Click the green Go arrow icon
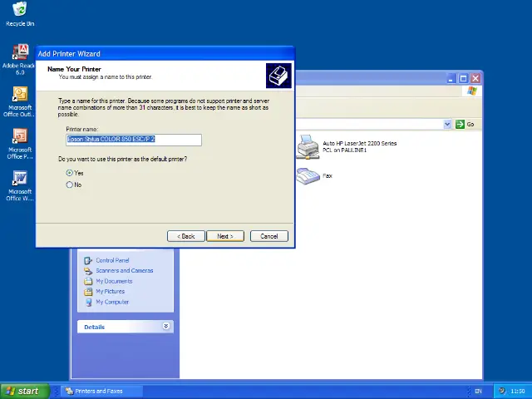Viewport: 532px width, 399px height. (x=460, y=124)
